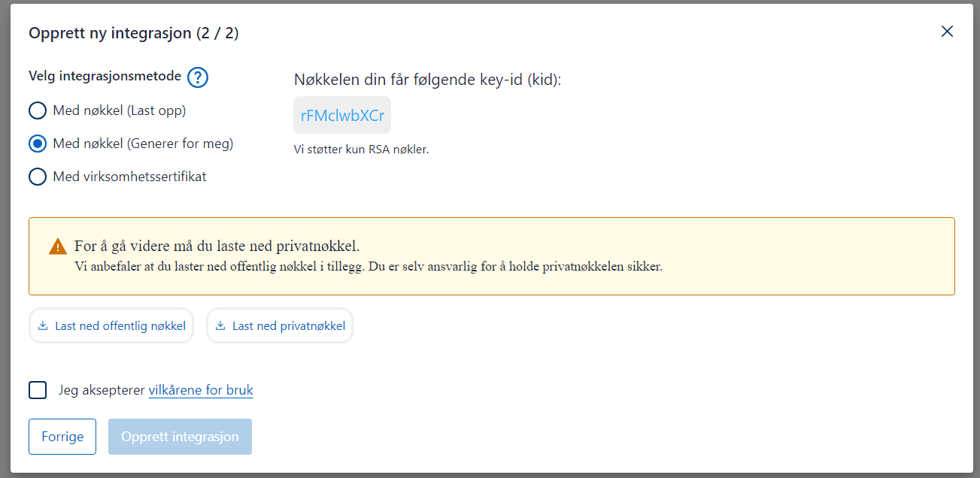Click the key-id value rFMclwbXCr

click(342, 116)
